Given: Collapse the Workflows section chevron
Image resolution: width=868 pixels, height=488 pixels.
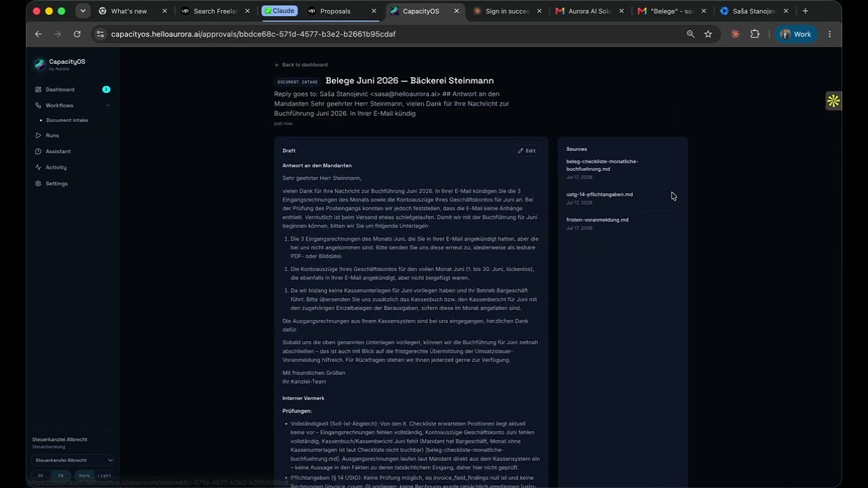Looking at the screenshot, I should (x=108, y=106).
